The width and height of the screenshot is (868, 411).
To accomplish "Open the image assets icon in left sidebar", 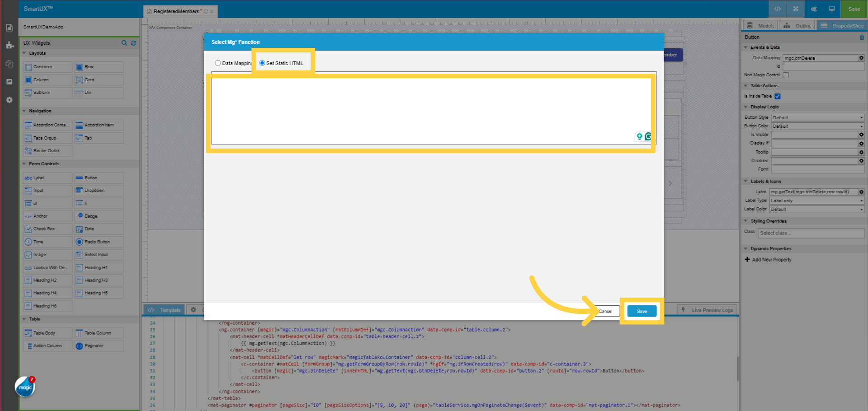I will tap(9, 82).
